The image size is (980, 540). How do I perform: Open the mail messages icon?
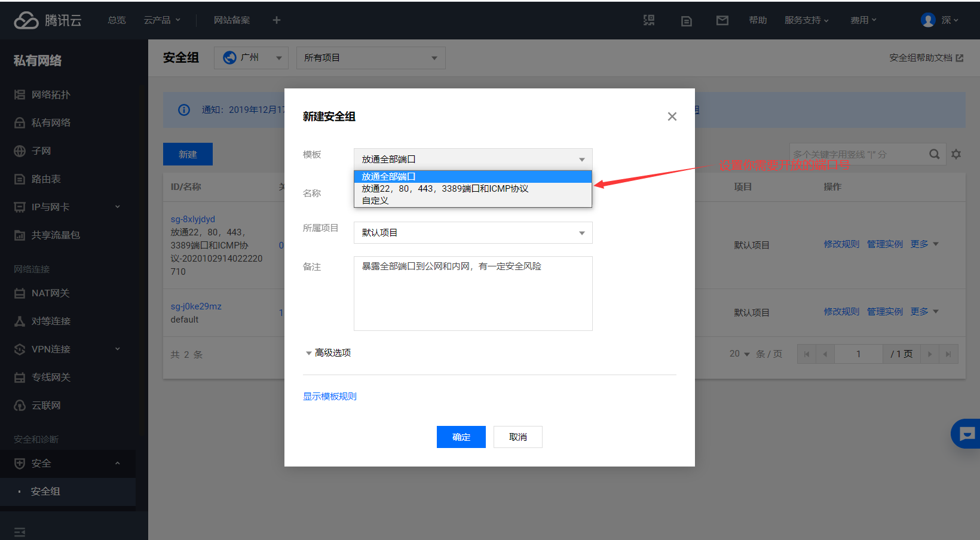(722, 20)
